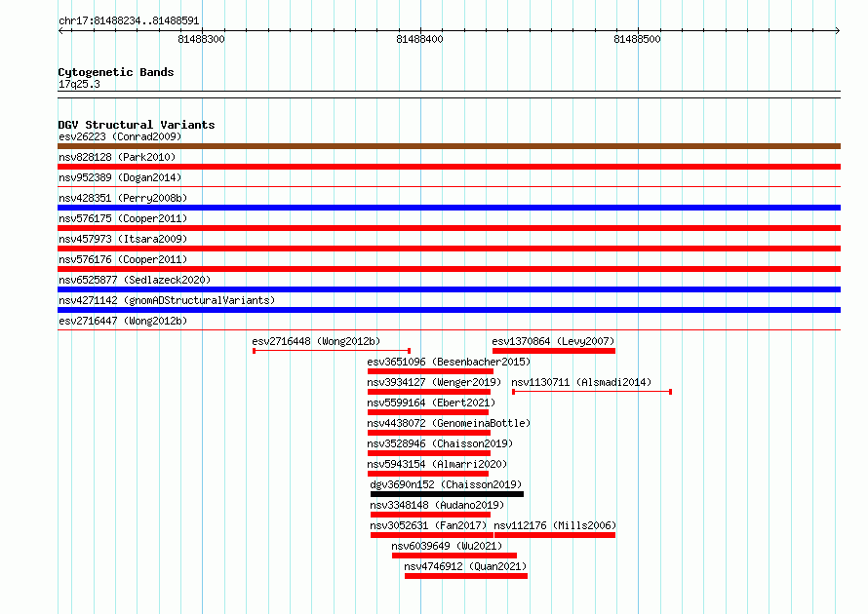The width and height of the screenshot is (868, 614).
Task: Click nsv3934127 (Wenger2019) label
Action: (434, 382)
